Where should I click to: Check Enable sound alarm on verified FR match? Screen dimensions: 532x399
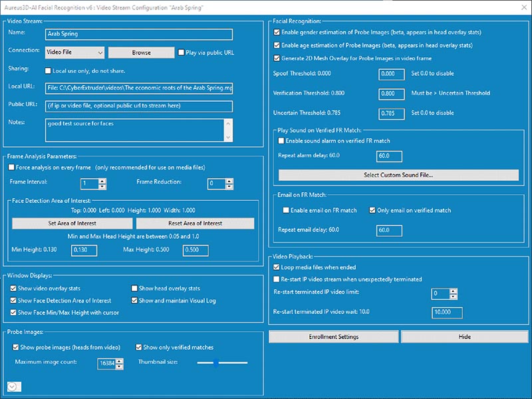pos(281,141)
